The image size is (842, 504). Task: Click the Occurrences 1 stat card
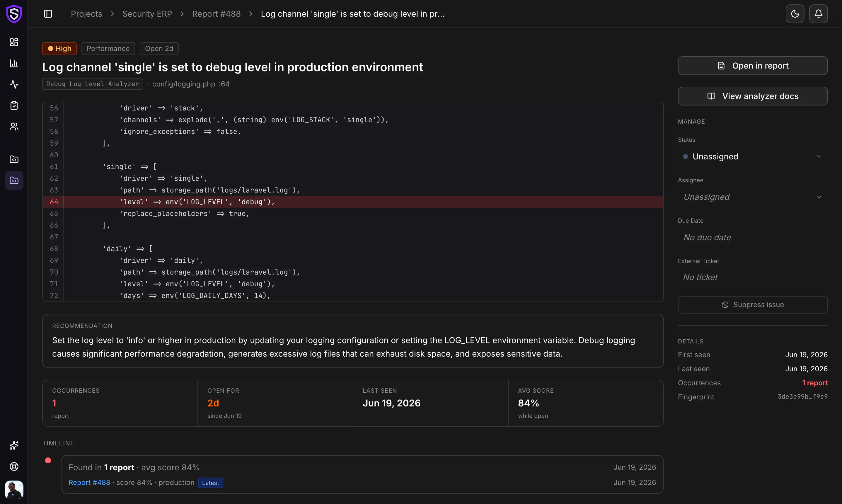point(120,403)
